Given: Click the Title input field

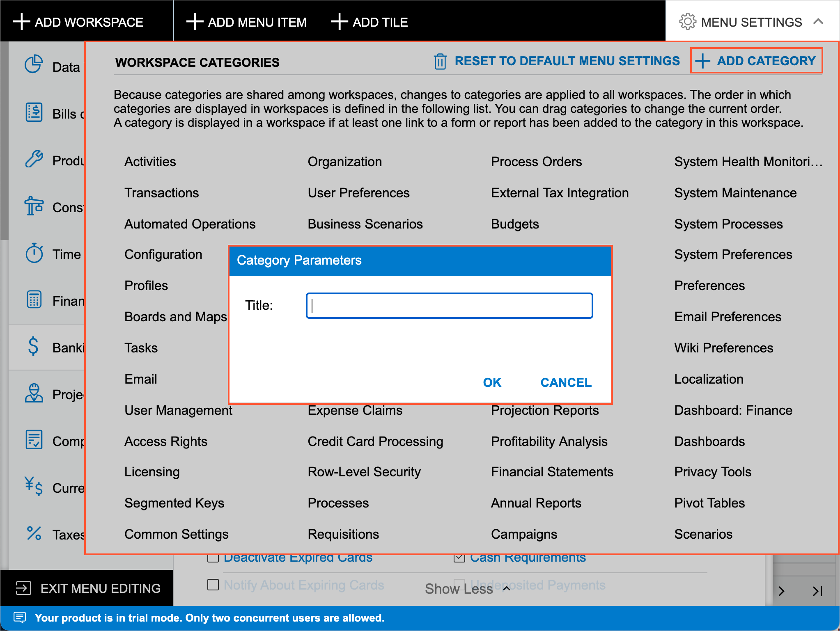Looking at the screenshot, I should [449, 306].
